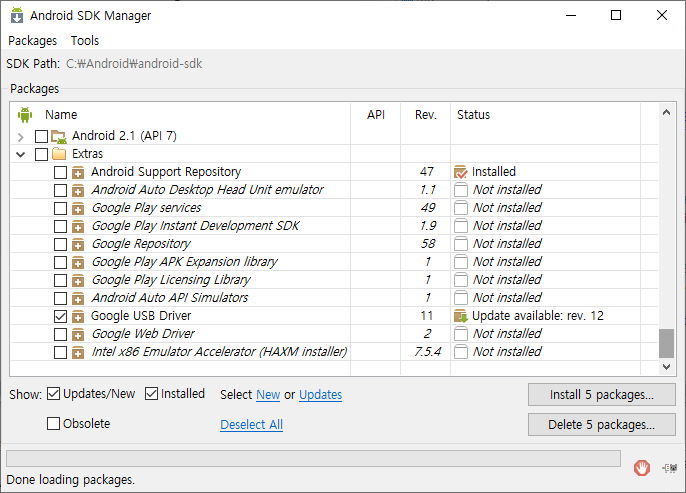Click package icon beside Google Play services

click(78, 208)
